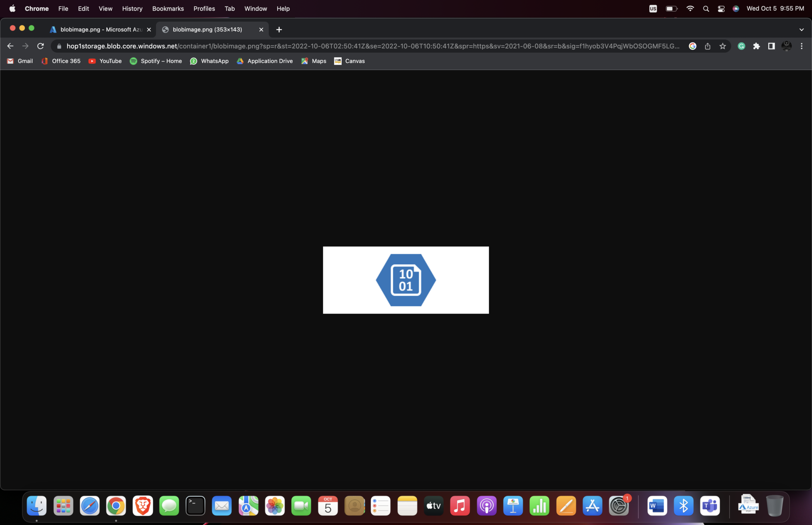View site info via the lock icon
The width and height of the screenshot is (812, 525).
pyautogui.click(x=58, y=46)
